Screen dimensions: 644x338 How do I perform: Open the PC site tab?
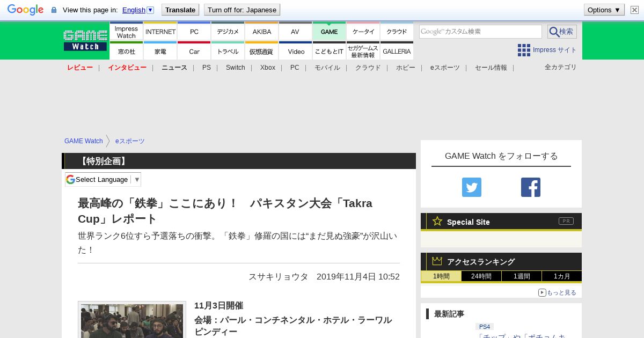[x=194, y=32]
